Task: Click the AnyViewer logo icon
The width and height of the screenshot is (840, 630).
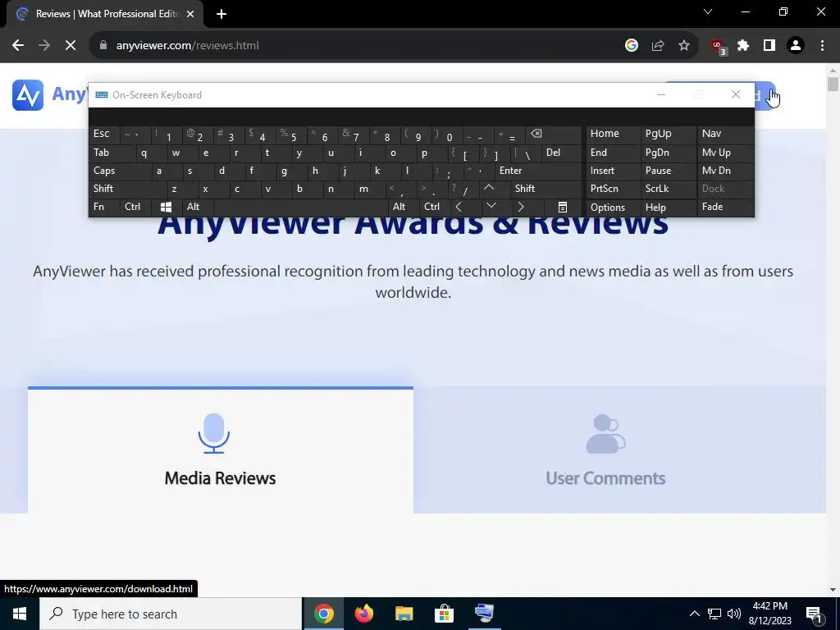Action: click(x=28, y=95)
